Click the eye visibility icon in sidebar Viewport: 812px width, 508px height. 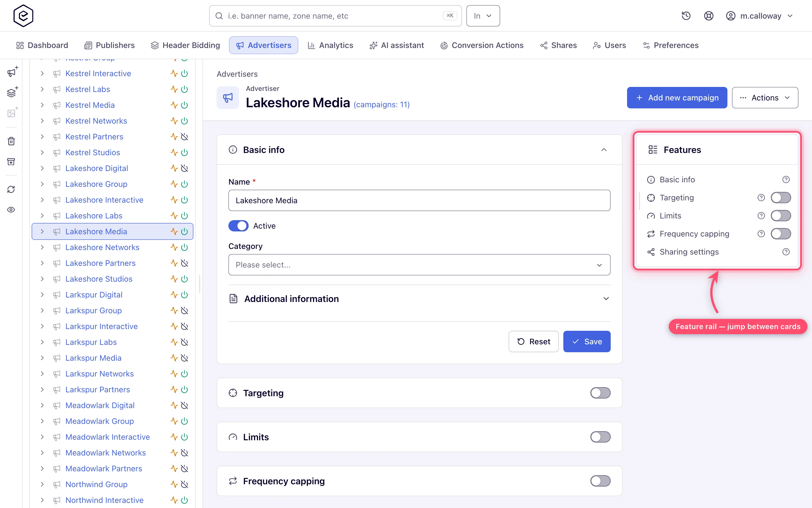click(x=11, y=210)
